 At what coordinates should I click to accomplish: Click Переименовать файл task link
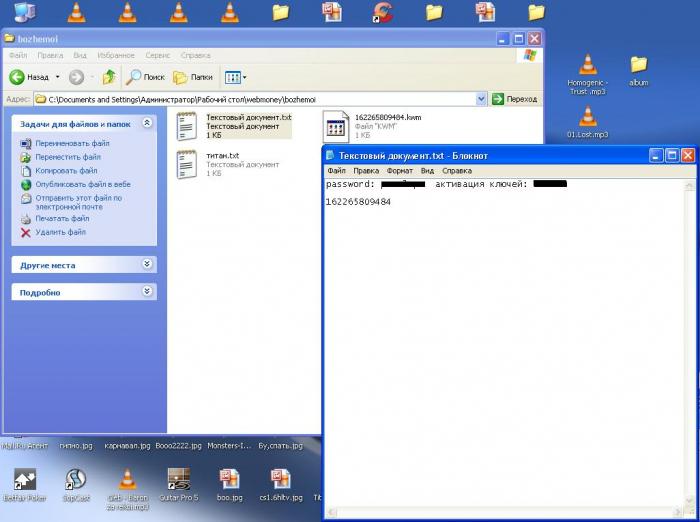coord(72,143)
